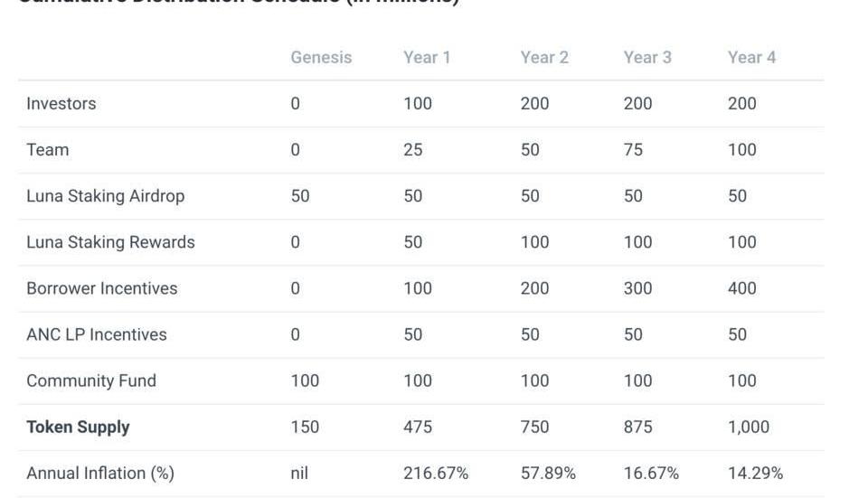Select the Community Fund row label
The width and height of the screenshot is (868, 498).
click(x=91, y=381)
